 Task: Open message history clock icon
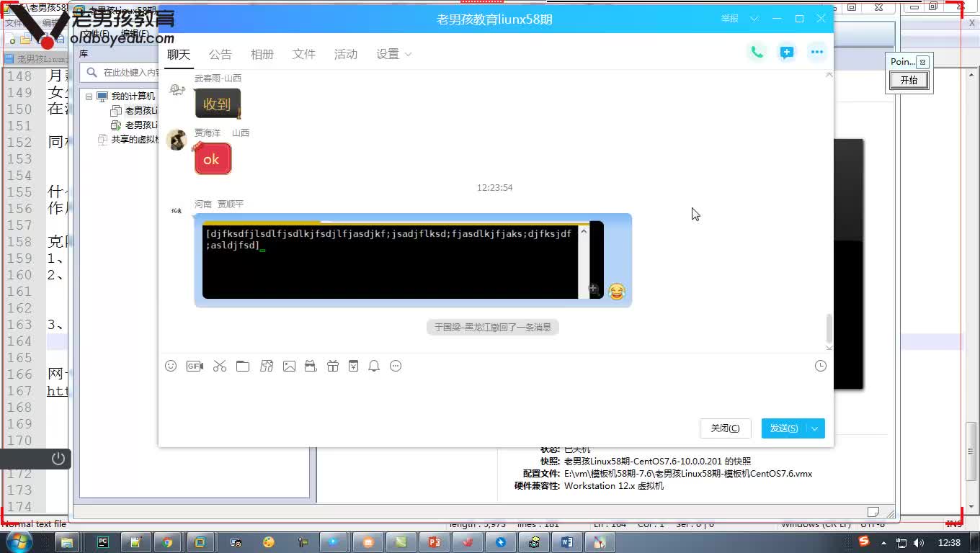(821, 366)
